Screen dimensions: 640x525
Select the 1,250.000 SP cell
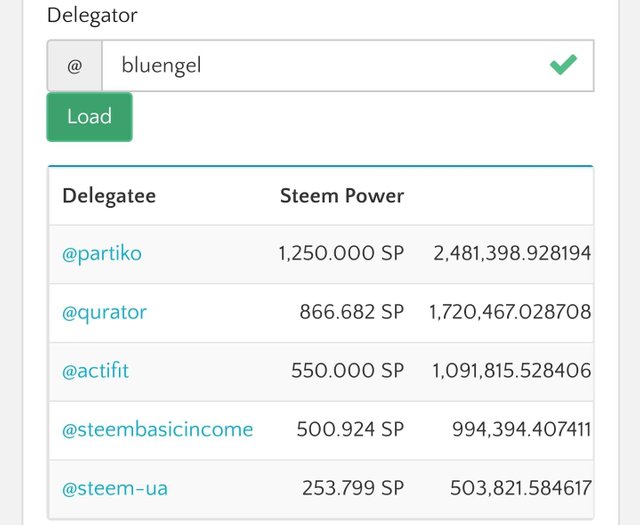[x=341, y=253]
